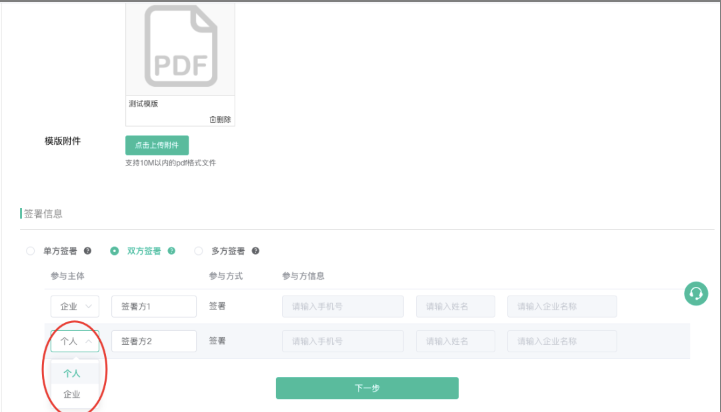The height and width of the screenshot is (412, 721).
Task: Focus the first row 请输入手机号 field
Action: [x=342, y=306]
